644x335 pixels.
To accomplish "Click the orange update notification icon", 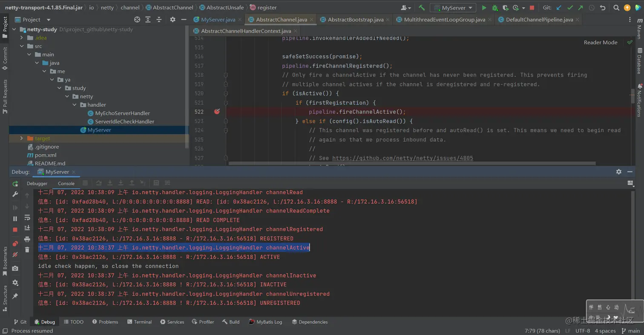I will (x=627, y=8).
